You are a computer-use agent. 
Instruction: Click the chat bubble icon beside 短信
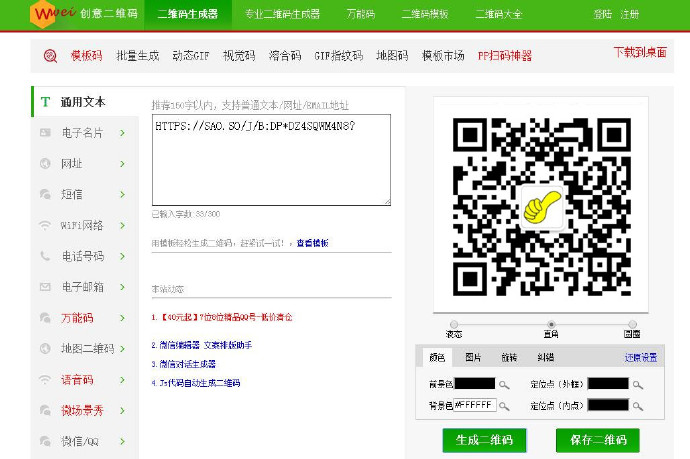tap(45, 194)
